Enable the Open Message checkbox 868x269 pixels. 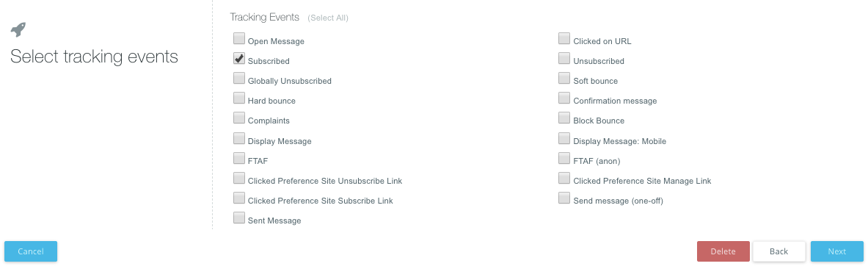238,38
